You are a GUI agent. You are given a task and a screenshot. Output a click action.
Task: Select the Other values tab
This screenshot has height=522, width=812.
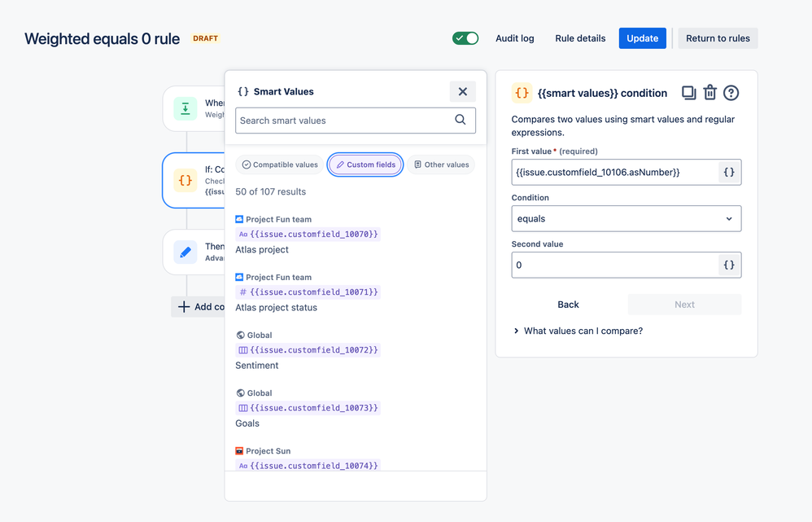(441, 164)
